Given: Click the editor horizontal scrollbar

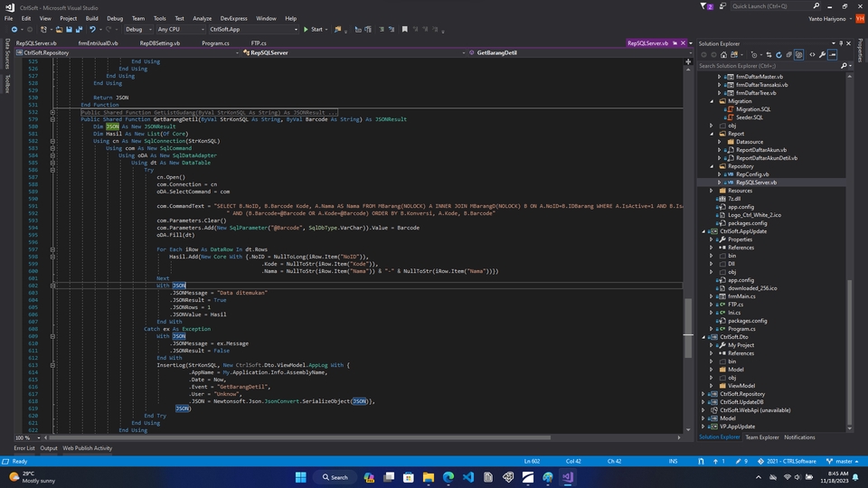Looking at the screenshot, I should [x=300, y=437].
